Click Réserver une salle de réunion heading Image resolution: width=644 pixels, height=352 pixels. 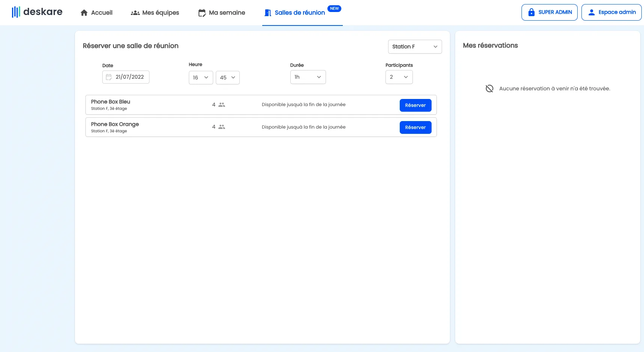131,46
